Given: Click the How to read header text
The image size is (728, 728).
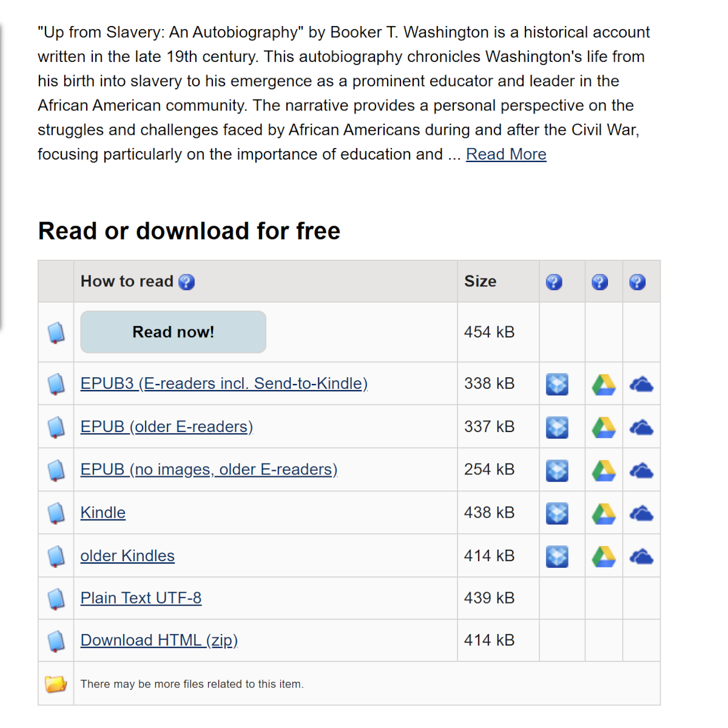Looking at the screenshot, I should pyautogui.click(x=127, y=281).
